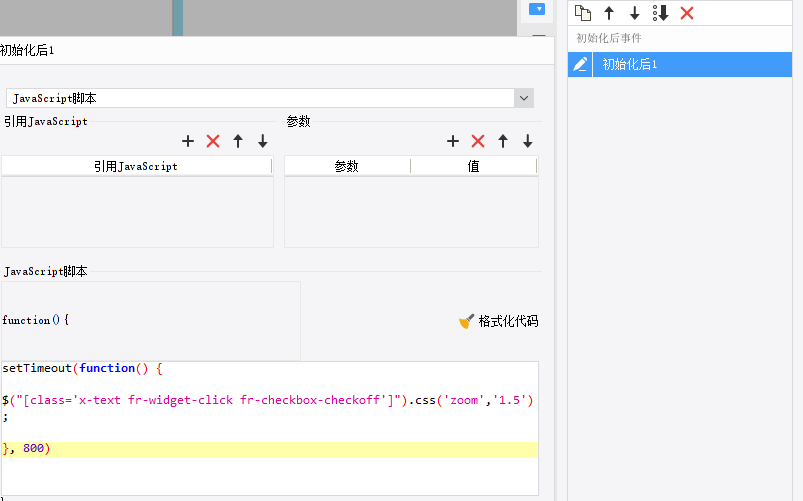Click the 格式化代码 format code button
The width and height of the screenshot is (803, 501).
coord(498,321)
